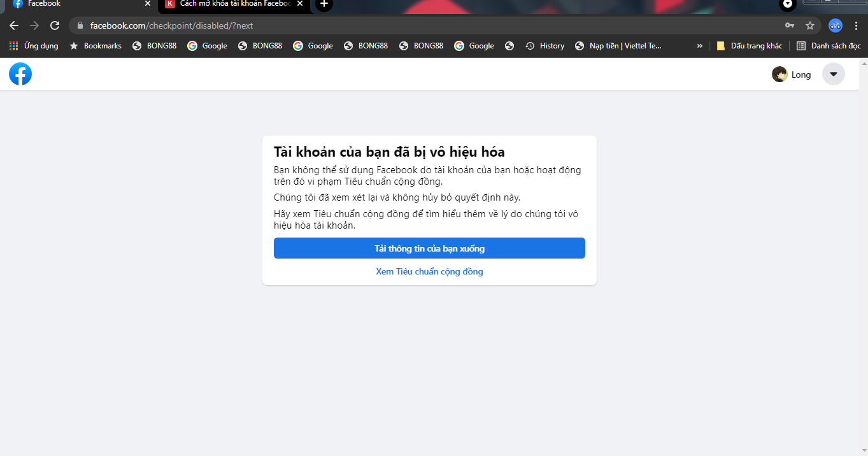Click the Long profile avatar

[x=779, y=75]
